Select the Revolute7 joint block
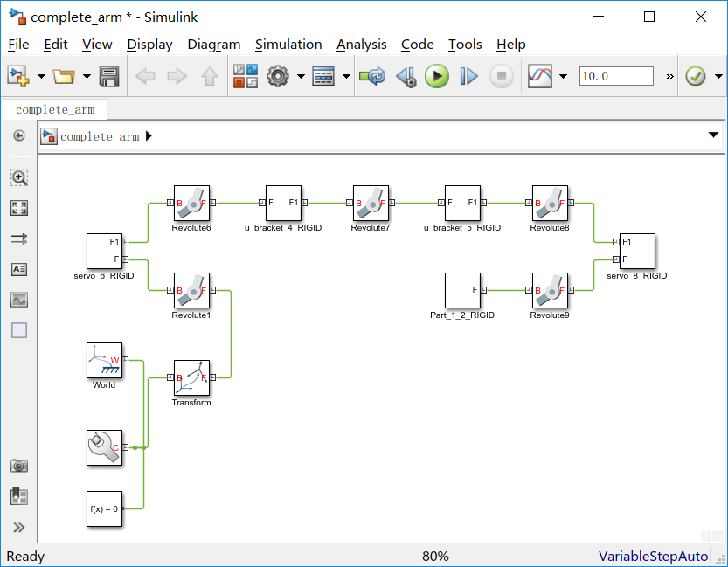 point(371,204)
